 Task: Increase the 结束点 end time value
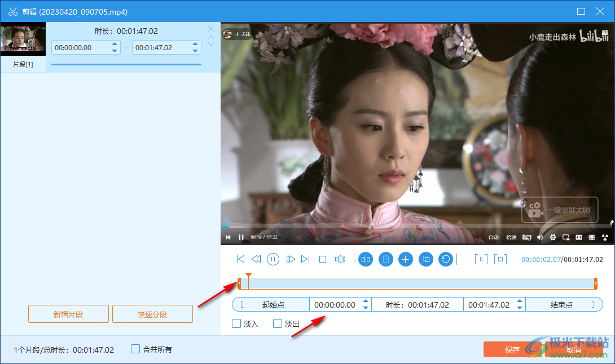pyautogui.click(x=520, y=301)
